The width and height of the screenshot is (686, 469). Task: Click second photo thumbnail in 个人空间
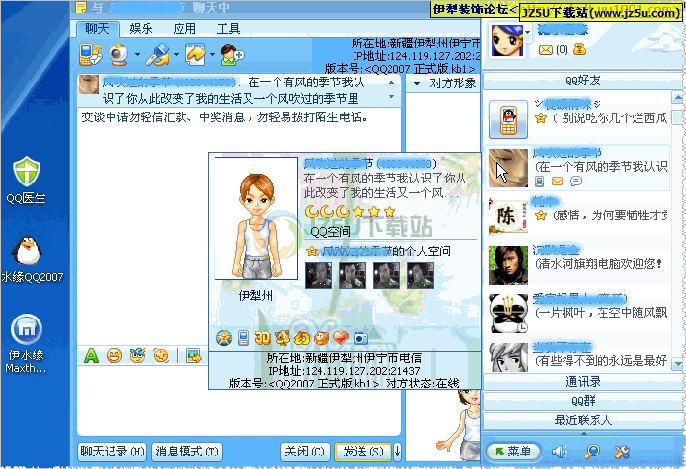point(352,275)
